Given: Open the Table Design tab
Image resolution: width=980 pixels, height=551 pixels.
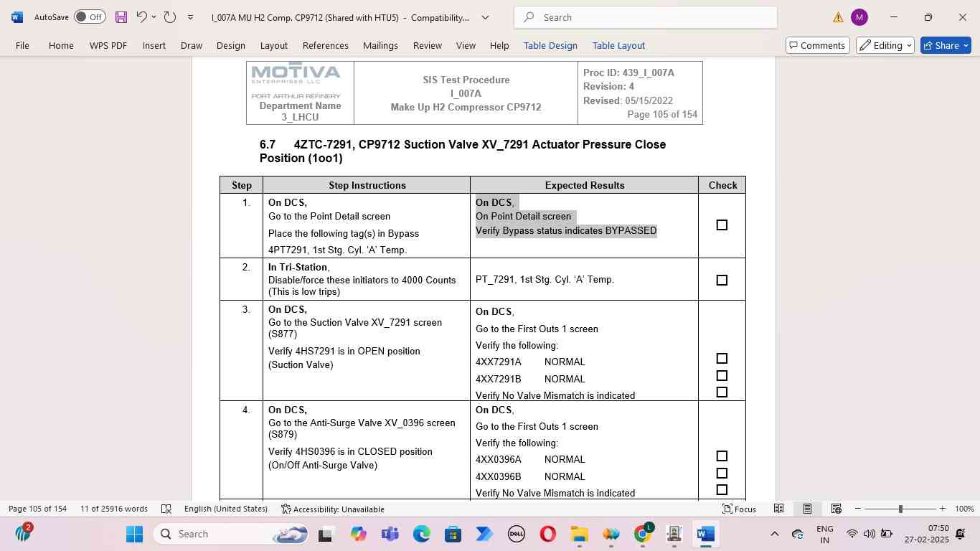Looking at the screenshot, I should coord(550,45).
